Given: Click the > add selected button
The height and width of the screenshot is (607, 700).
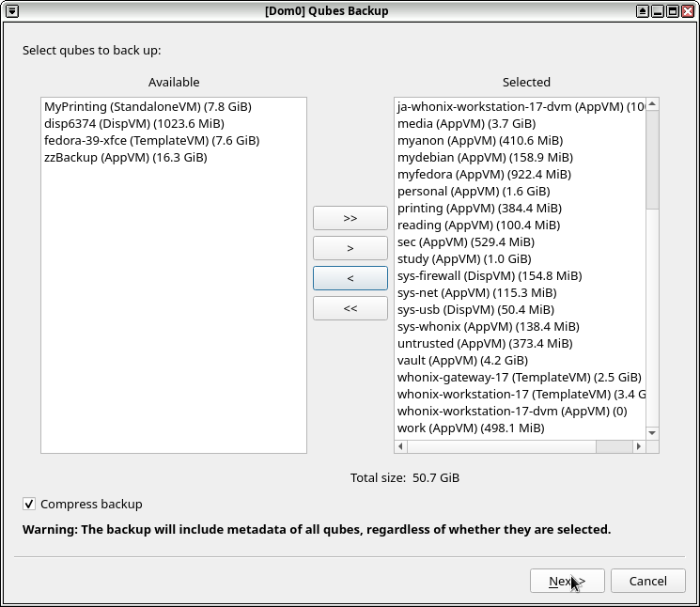Looking at the screenshot, I should coord(350,248).
